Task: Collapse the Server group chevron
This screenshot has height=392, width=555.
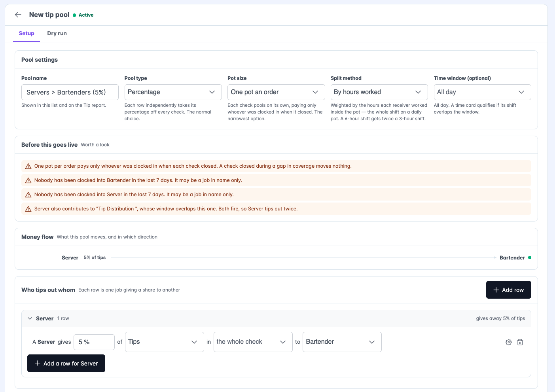Action: tap(30, 318)
